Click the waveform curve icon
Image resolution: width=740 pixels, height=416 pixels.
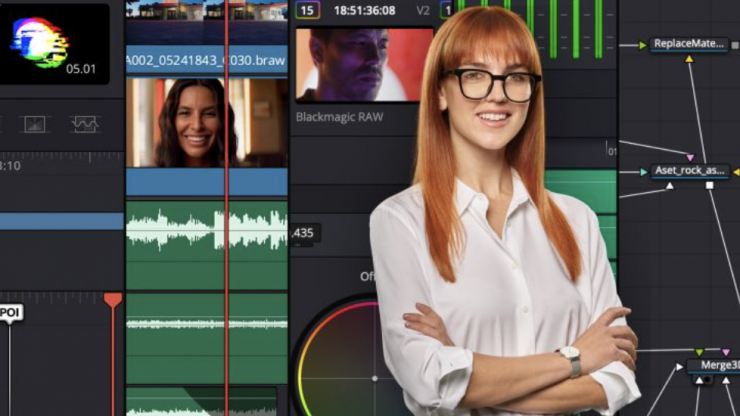click(85, 124)
